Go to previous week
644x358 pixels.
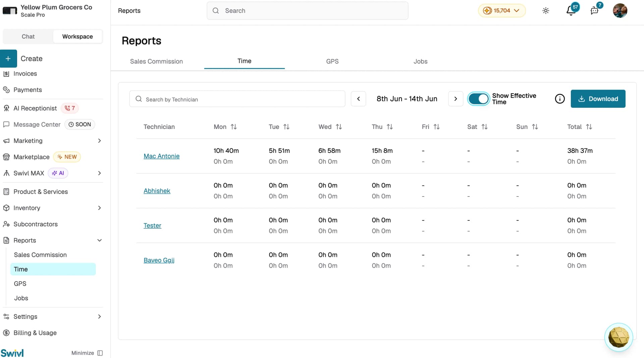(x=358, y=99)
